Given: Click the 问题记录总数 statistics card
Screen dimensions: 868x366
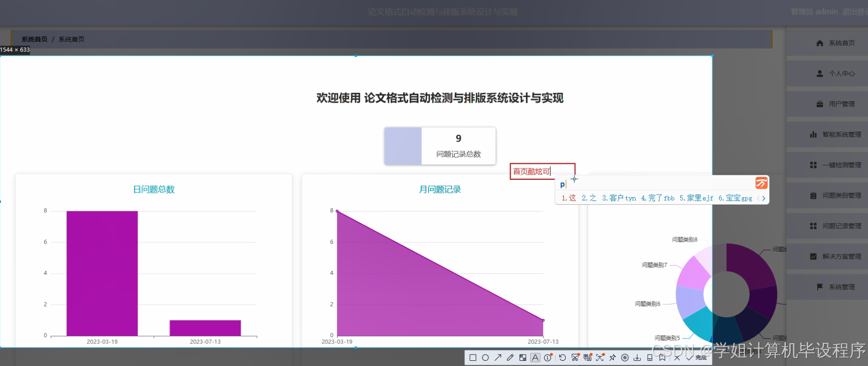Looking at the screenshot, I should pos(440,146).
